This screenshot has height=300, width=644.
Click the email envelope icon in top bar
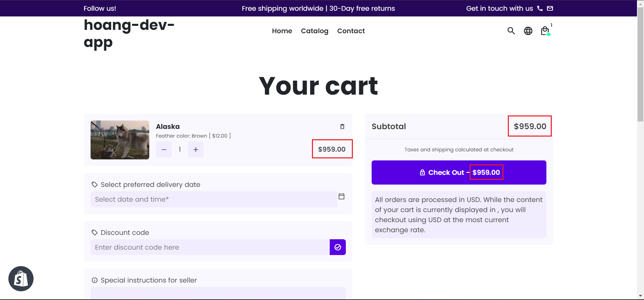(550, 8)
